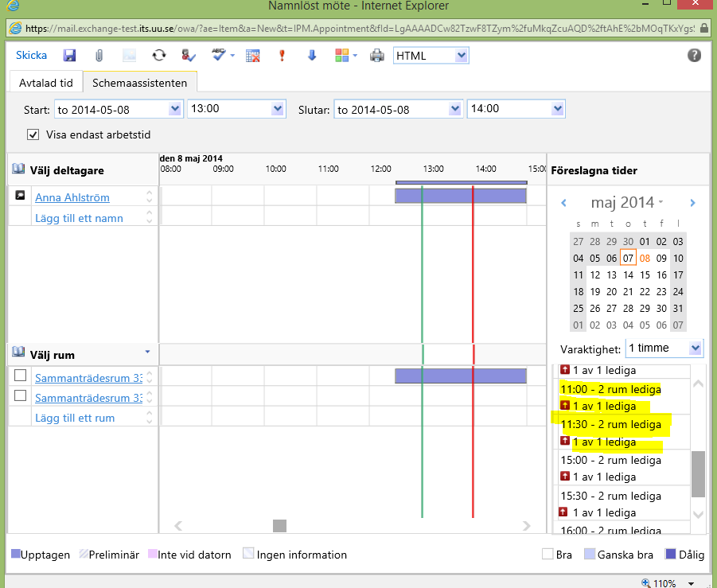Screen dimensions: 717x588
Task: Open Anna Ahlström attendee link
Action: point(72,197)
